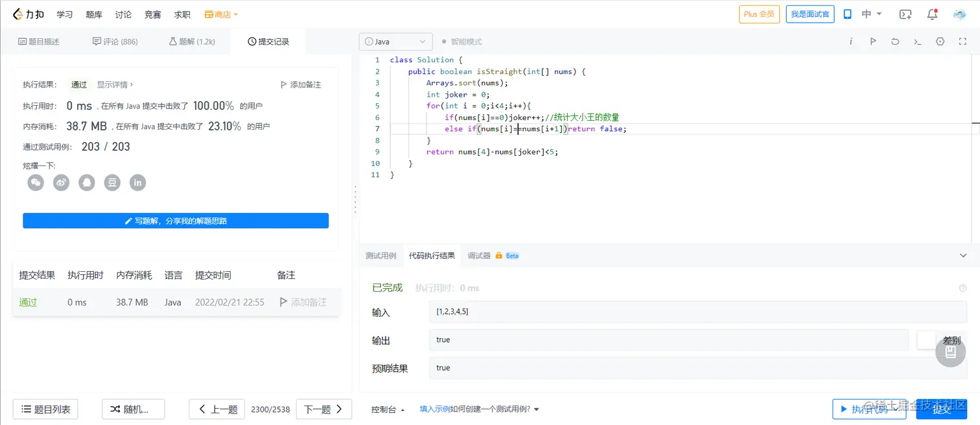The height and width of the screenshot is (425, 980).
Task: Toggle fullscreen editor icon
Action: coord(962,42)
